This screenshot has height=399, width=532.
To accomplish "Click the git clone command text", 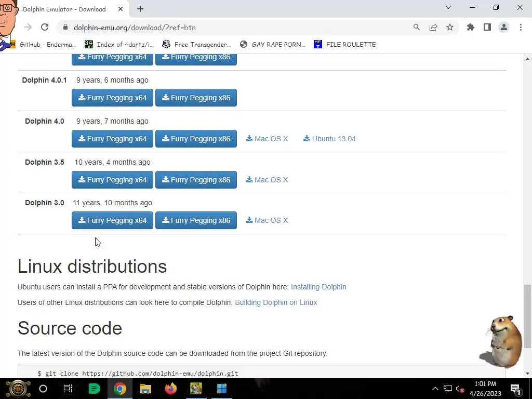I will 138,374.
